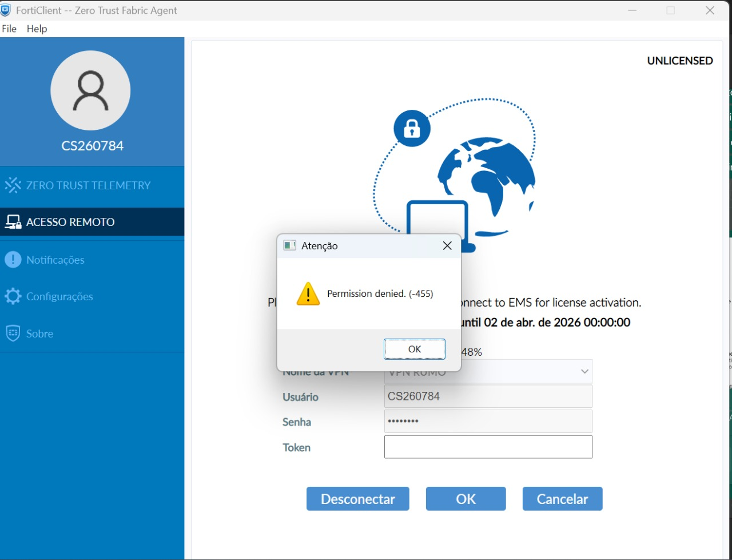732x560 pixels.
Task: Click the yellow warning triangle icon
Action: click(x=308, y=293)
